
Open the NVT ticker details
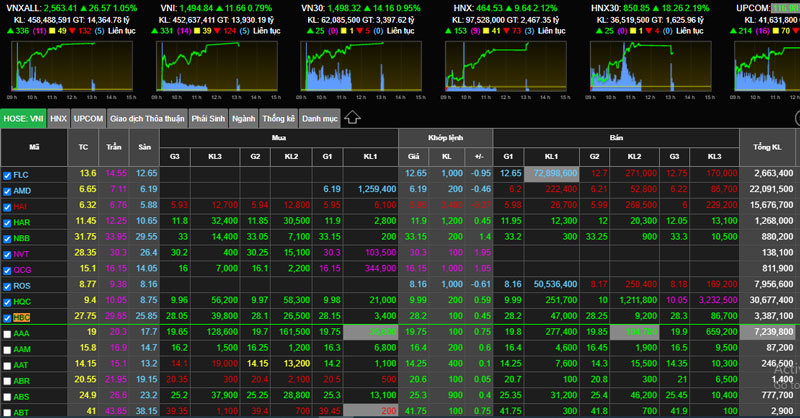(22, 253)
